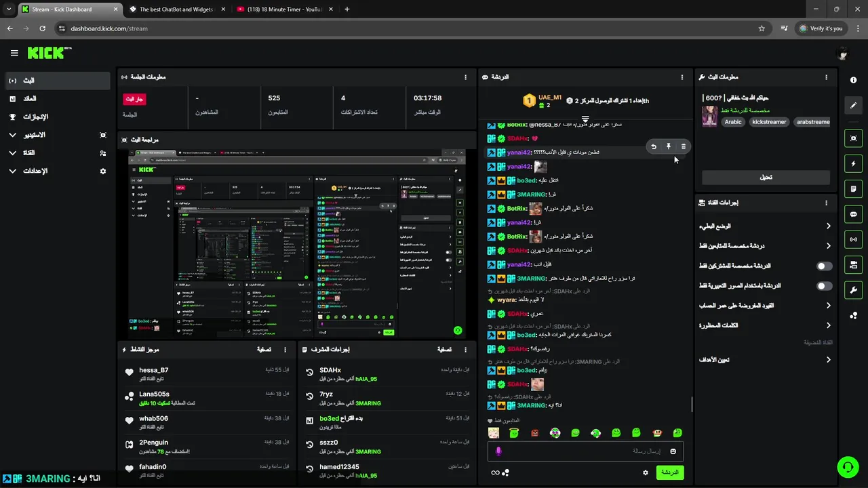Click the infinity icon below chat input
Viewport: 868px width, 488px height.
click(495, 472)
